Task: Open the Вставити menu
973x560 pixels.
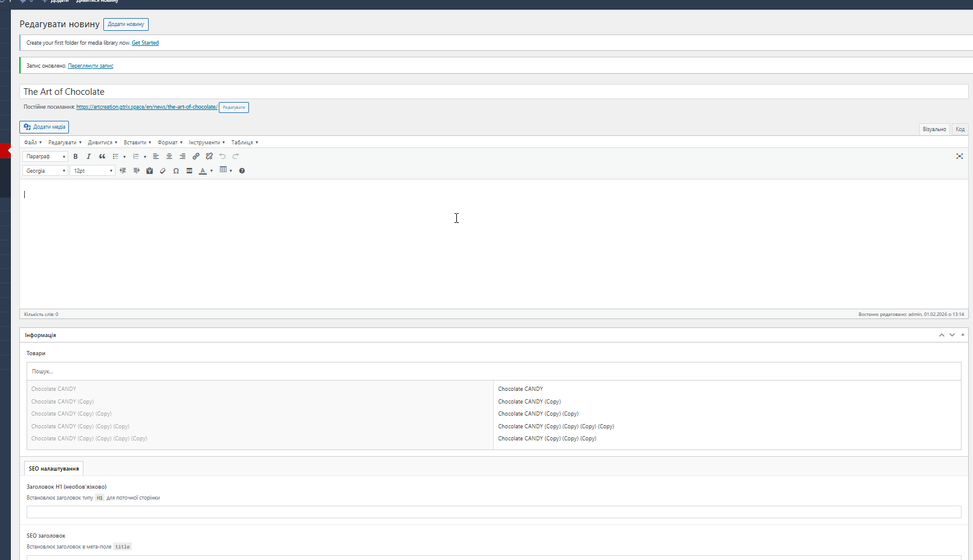Action: [137, 143]
